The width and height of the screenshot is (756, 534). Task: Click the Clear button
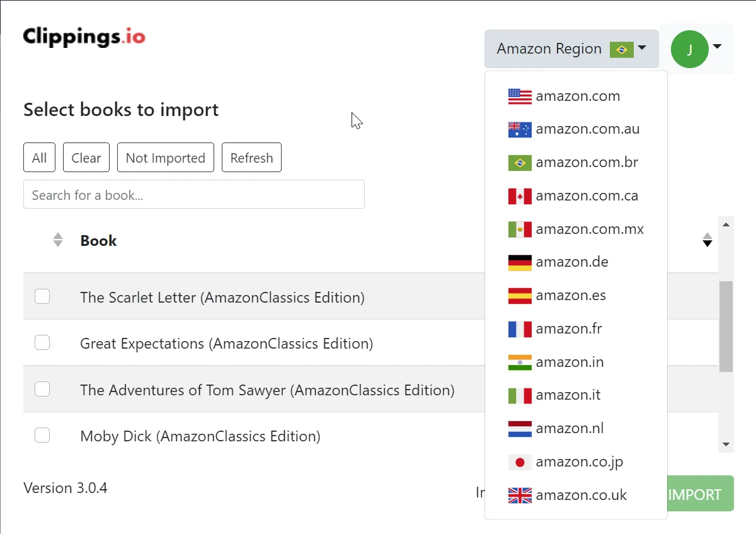86,158
